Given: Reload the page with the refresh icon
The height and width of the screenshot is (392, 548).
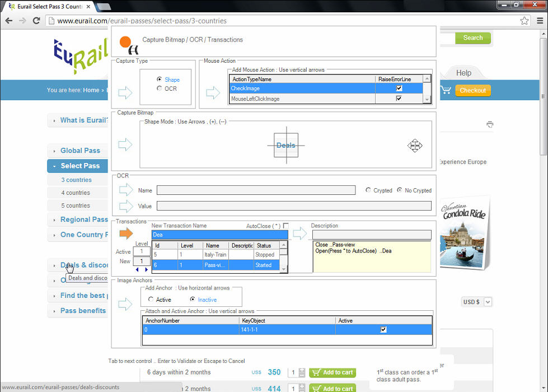Looking at the screenshot, I should [x=36, y=21].
